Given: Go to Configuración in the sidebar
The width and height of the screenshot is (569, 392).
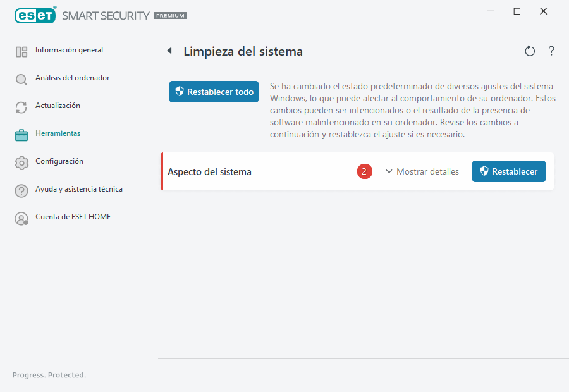Looking at the screenshot, I should pyautogui.click(x=59, y=162).
